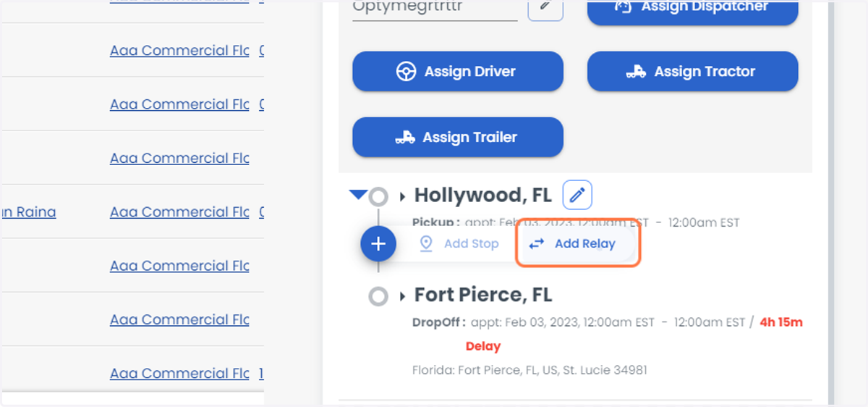
Task: Click the Florida: Fort Pierce address line
Action: click(x=529, y=370)
